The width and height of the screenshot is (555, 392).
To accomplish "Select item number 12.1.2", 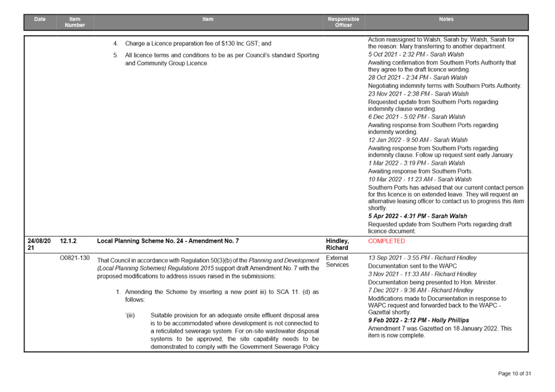I will tap(68, 241).
